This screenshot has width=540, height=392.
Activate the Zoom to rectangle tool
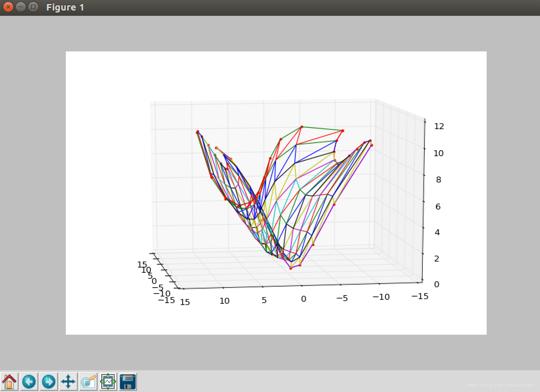(88, 382)
